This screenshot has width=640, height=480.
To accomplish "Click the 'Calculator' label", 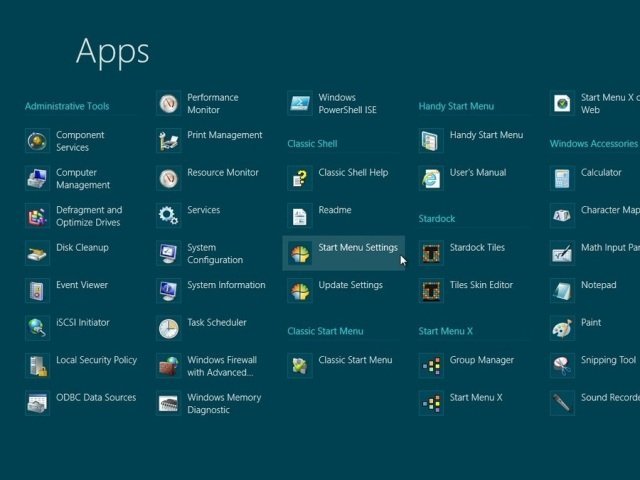I will (x=601, y=172).
